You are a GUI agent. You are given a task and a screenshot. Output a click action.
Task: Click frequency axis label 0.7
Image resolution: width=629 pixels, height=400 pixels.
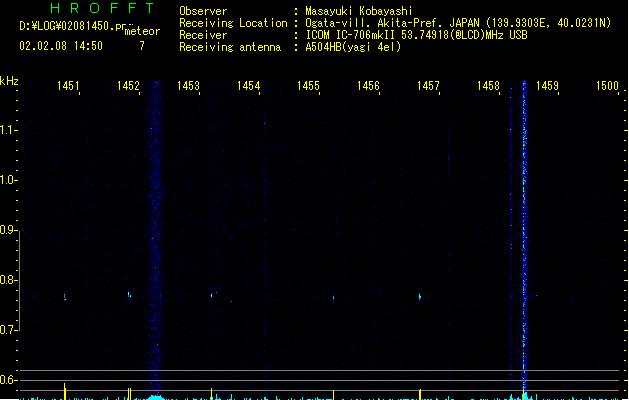8,330
